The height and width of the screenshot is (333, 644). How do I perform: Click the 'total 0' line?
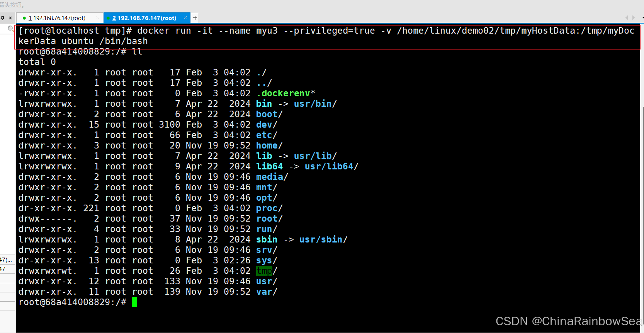[37, 62]
